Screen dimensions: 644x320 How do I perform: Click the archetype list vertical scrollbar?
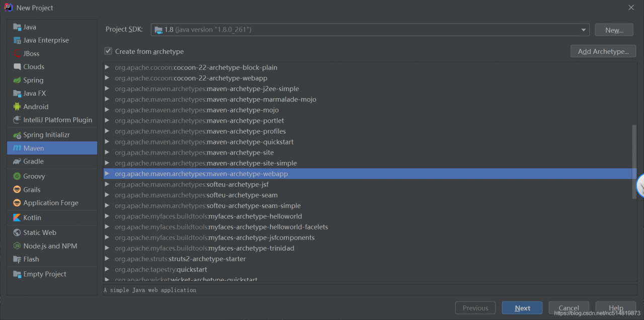pyautogui.click(x=634, y=162)
